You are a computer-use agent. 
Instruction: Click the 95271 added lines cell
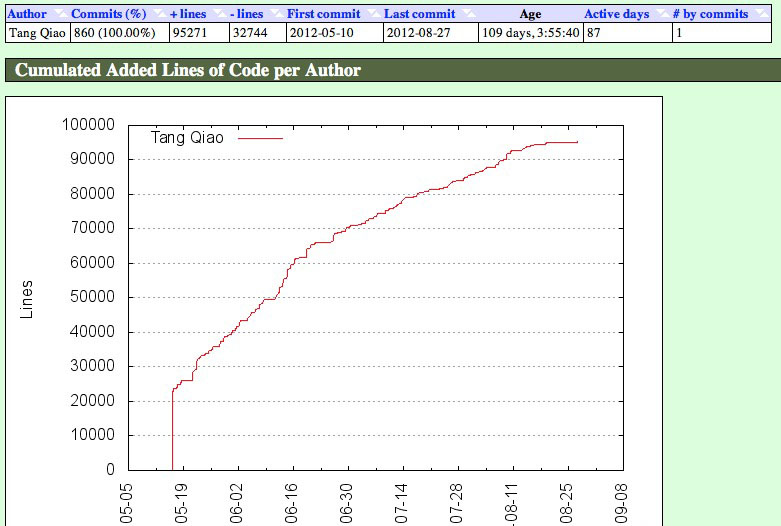198,33
